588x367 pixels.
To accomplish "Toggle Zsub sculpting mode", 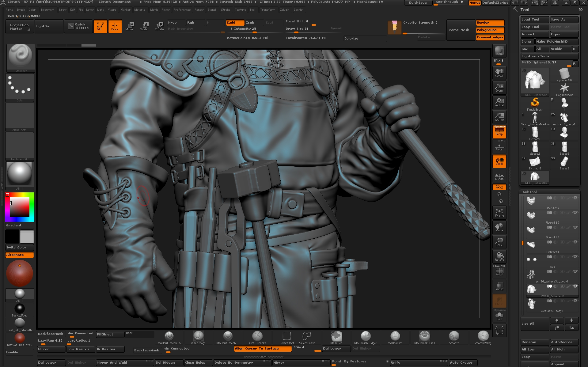I will 254,23.
